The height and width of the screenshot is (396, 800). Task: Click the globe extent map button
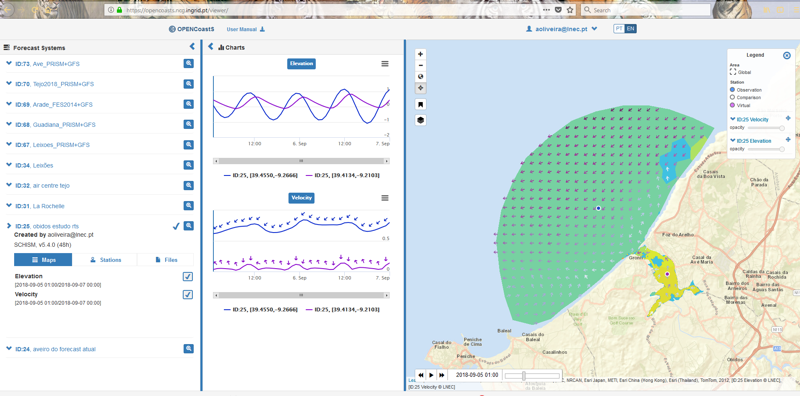pyautogui.click(x=420, y=77)
